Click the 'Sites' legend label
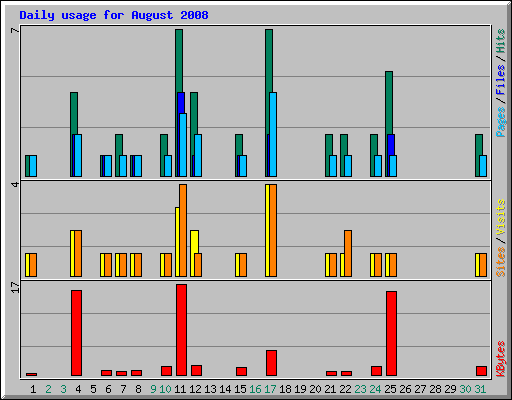 [x=500, y=262]
